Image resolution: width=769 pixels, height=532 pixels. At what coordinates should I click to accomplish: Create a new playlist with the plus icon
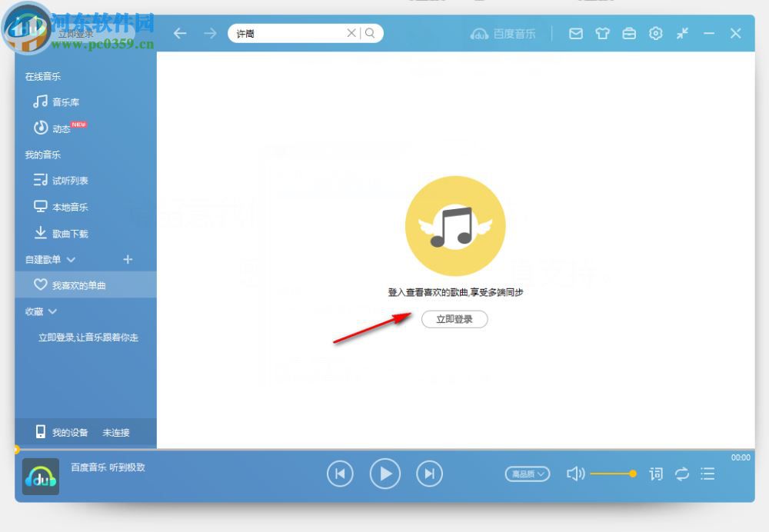[x=128, y=259]
